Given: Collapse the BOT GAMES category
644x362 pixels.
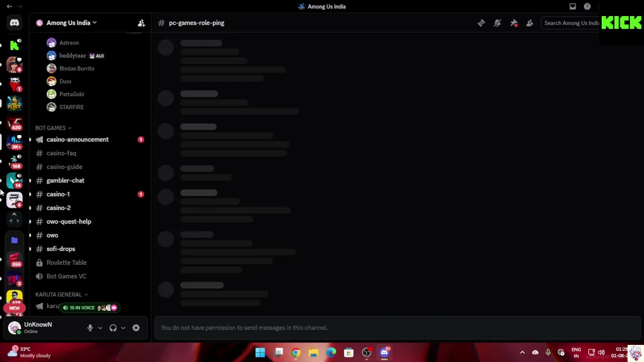Looking at the screenshot, I should pos(53,128).
